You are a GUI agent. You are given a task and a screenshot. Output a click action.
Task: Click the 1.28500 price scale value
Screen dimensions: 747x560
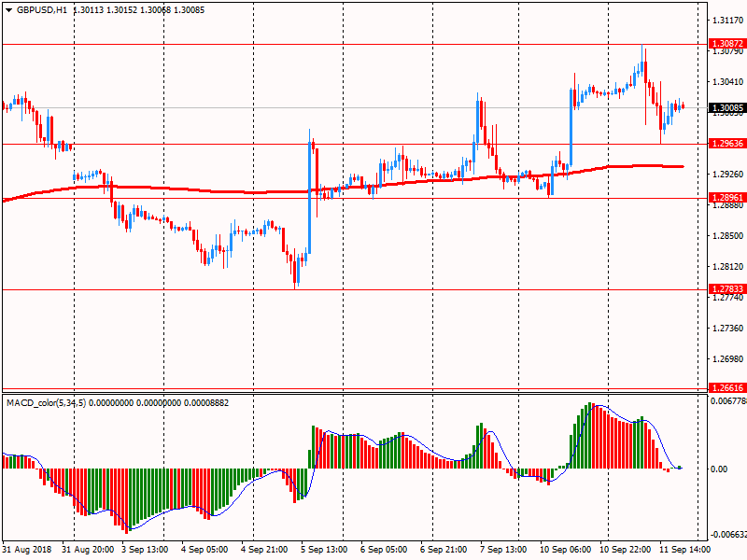(728, 236)
